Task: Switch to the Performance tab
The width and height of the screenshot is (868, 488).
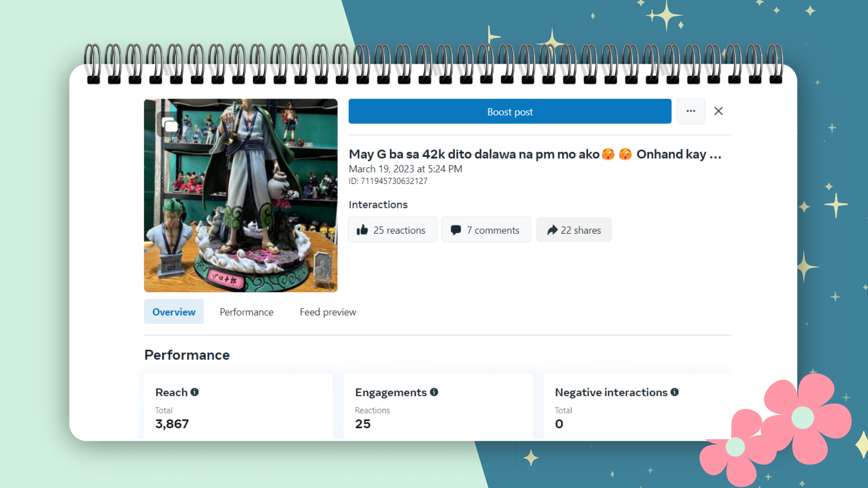Action: [x=246, y=312]
